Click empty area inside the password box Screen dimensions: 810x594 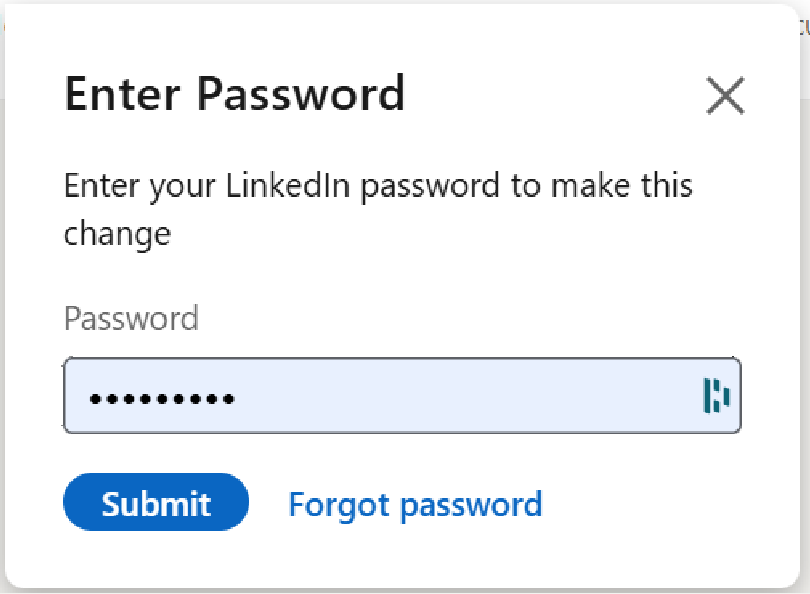pyautogui.click(x=480, y=396)
